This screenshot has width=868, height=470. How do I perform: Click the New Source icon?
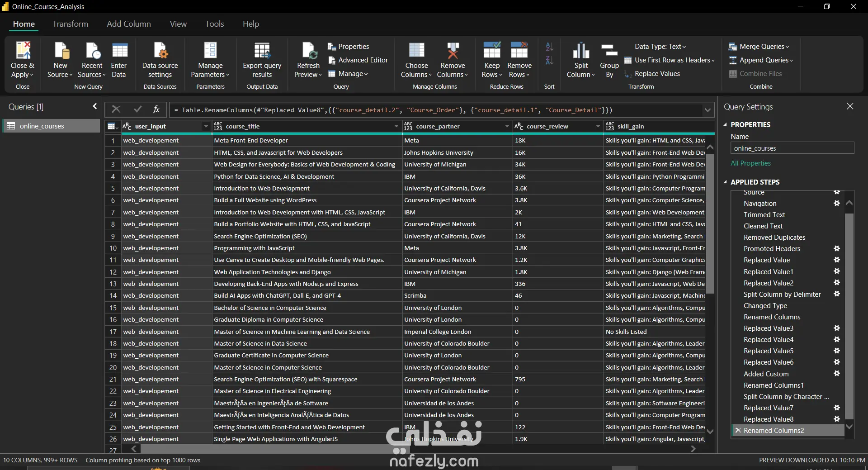coord(61,50)
